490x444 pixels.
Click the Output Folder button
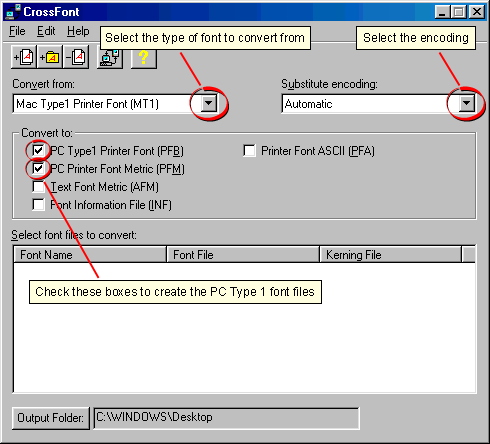tap(51, 418)
